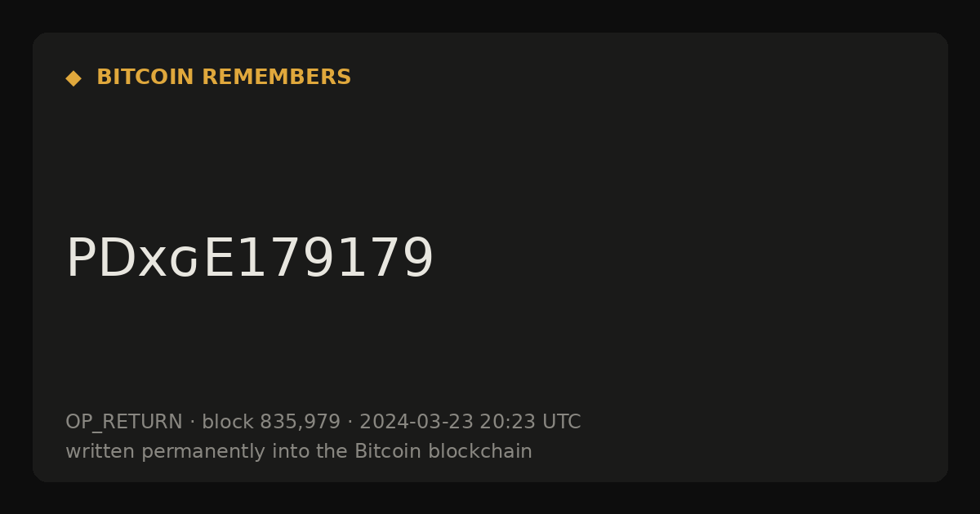Select the PDxɢE179179 message text
This screenshot has height=514, width=980.
(x=250, y=259)
